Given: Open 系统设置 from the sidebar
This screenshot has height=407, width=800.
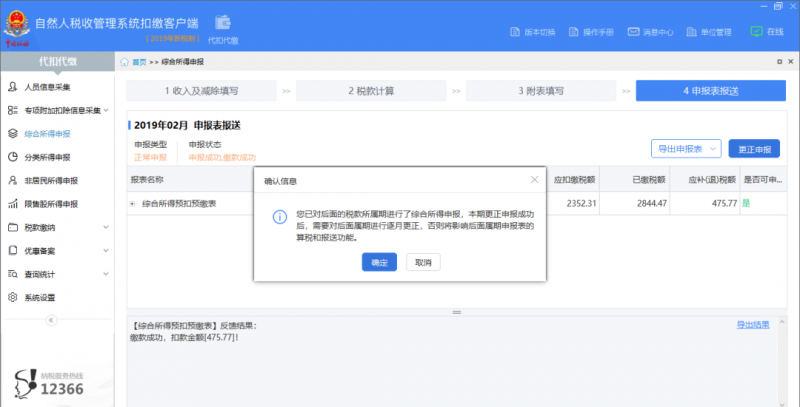Looking at the screenshot, I should pyautogui.click(x=40, y=297).
